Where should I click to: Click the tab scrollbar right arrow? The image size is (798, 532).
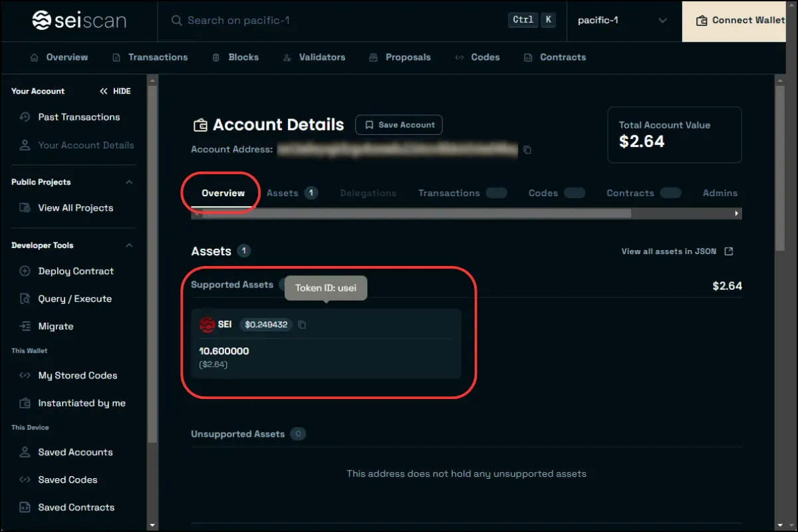(x=737, y=213)
